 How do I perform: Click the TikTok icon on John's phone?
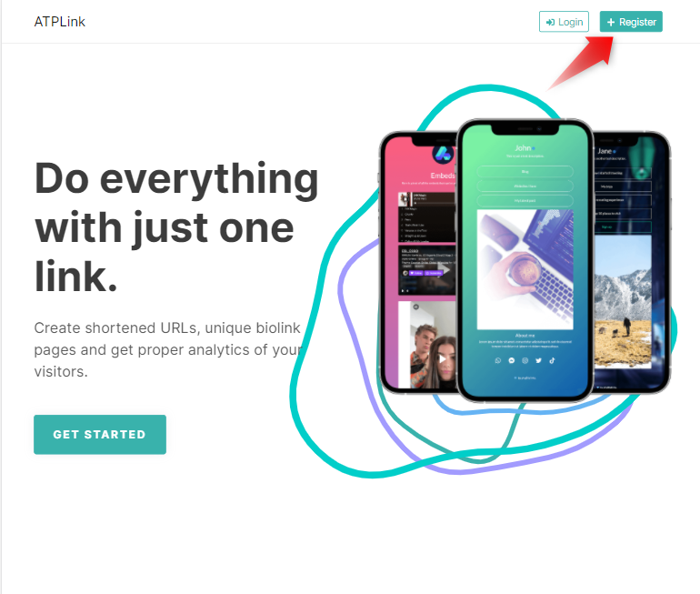click(x=552, y=360)
